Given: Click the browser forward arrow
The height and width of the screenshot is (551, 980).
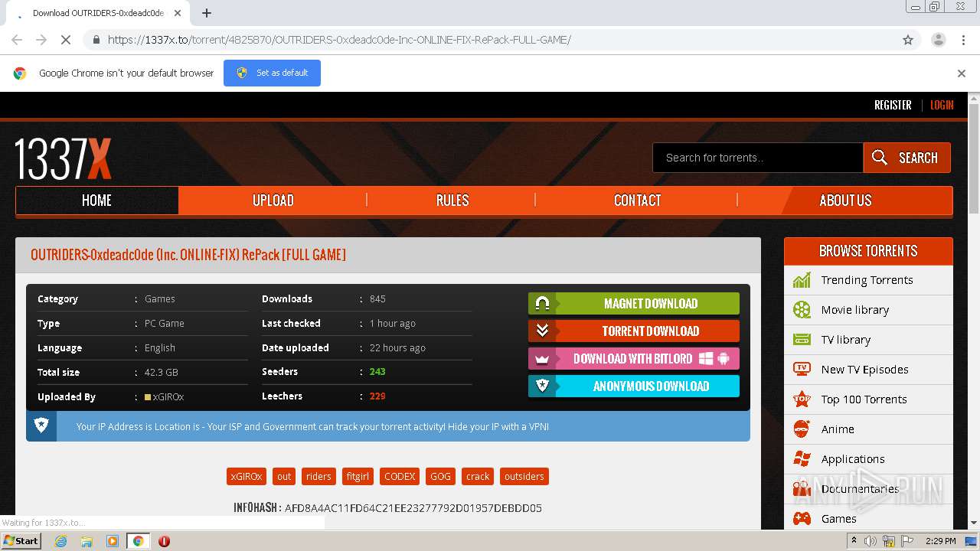Looking at the screenshot, I should (x=41, y=40).
